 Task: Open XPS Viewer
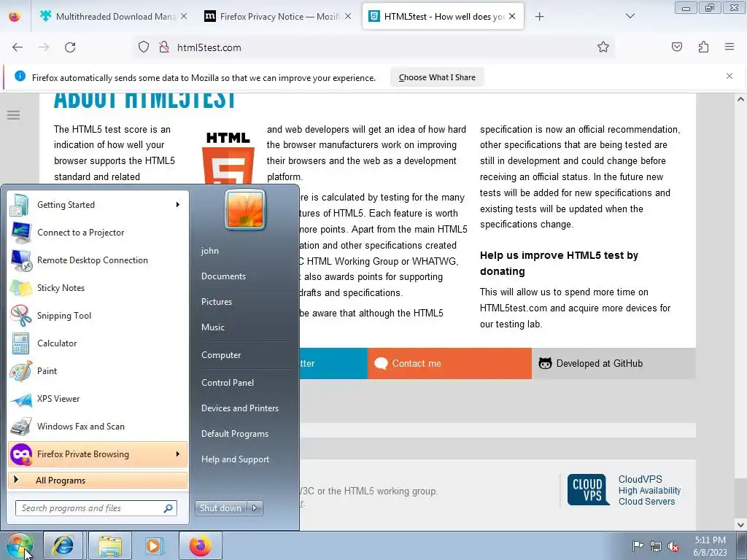[x=98, y=399]
